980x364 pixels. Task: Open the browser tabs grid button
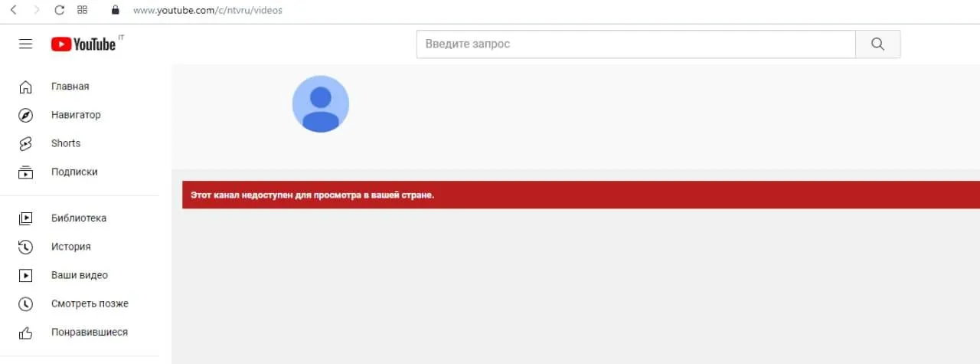(x=83, y=11)
